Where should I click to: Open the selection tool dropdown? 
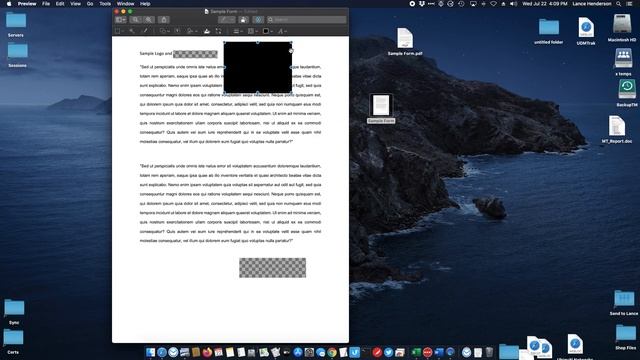tap(119, 31)
